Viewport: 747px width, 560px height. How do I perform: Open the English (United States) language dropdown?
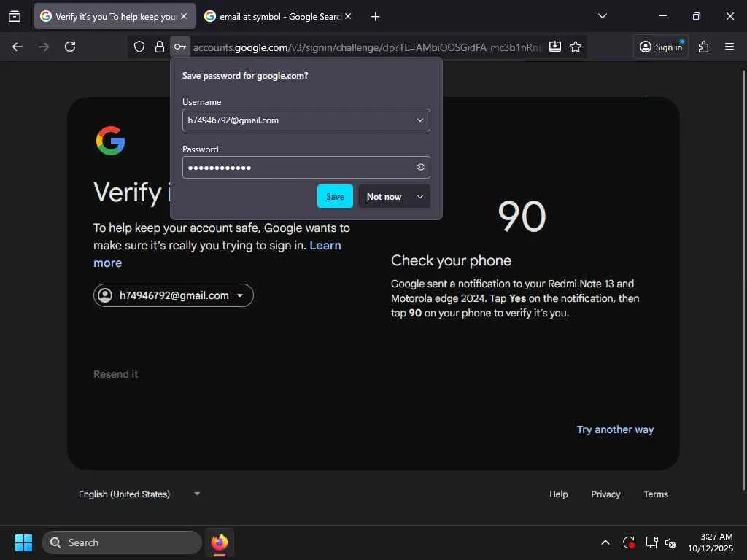click(x=139, y=494)
